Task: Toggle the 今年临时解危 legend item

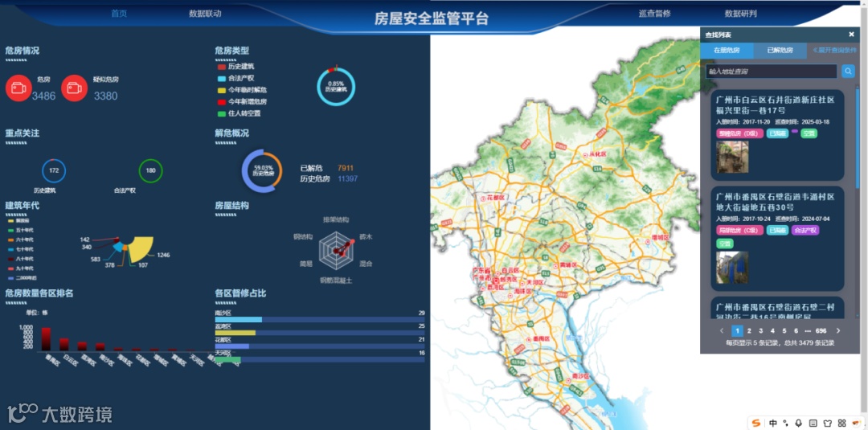Action: [242, 90]
